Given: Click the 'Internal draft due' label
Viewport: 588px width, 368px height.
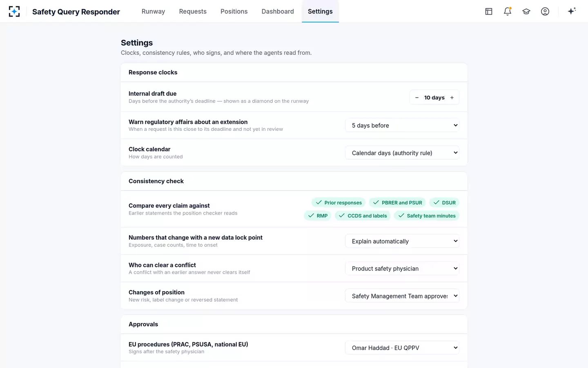Looking at the screenshot, I should pyautogui.click(x=152, y=94).
